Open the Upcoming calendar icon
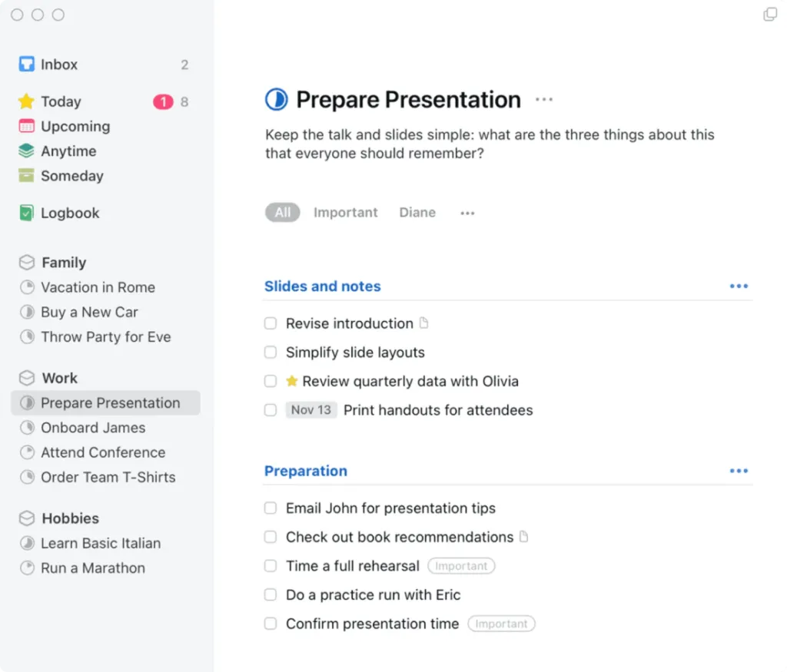The image size is (787, 672). tap(27, 127)
